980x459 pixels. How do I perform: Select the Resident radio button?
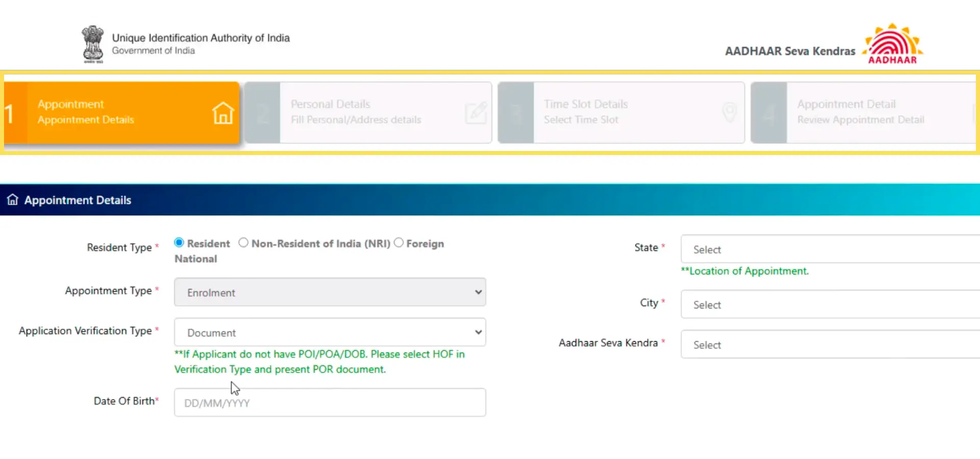click(179, 243)
